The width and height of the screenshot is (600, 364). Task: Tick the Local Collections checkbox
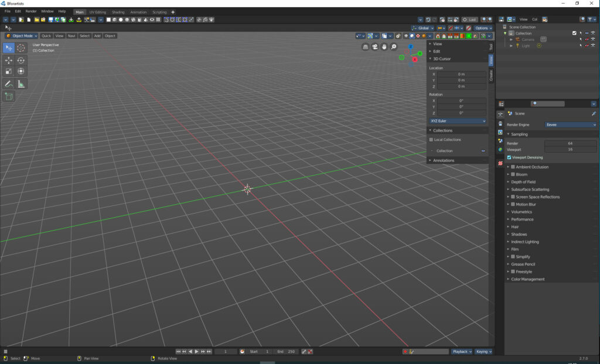431,140
